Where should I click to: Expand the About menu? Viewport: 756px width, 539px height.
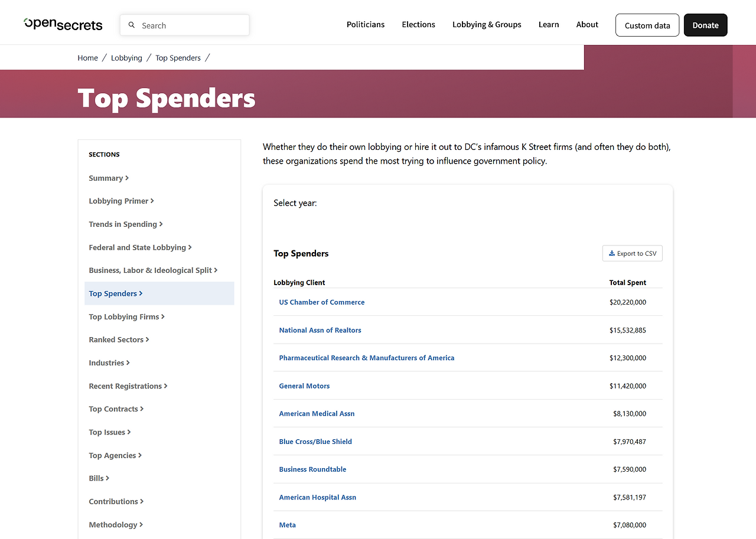pyautogui.click(x=587, y=25)
